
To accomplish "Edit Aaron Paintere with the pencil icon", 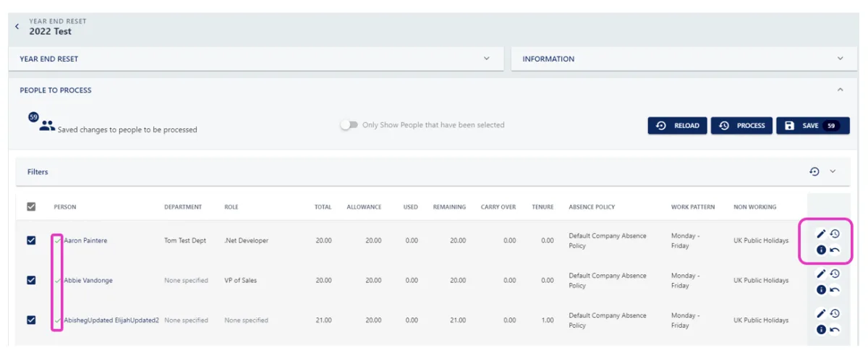I will click(x=821, y=234).
